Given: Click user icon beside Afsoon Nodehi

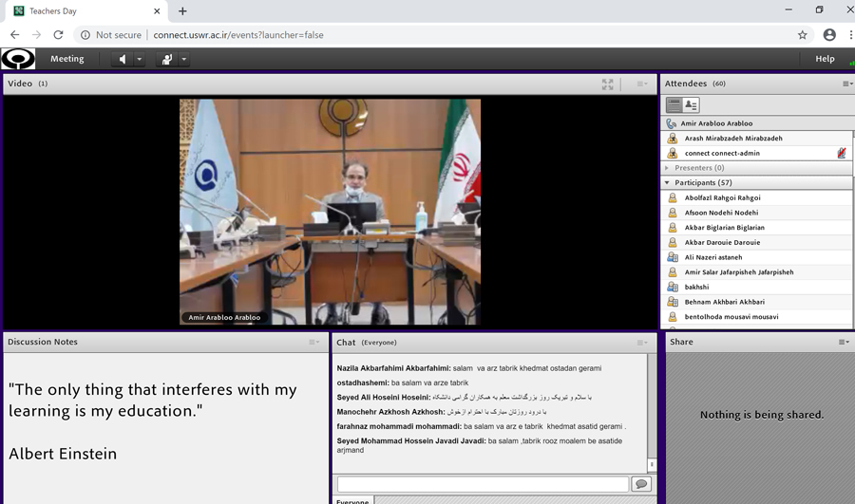Looking at the screenshot, I should click(x=673, y=213).
